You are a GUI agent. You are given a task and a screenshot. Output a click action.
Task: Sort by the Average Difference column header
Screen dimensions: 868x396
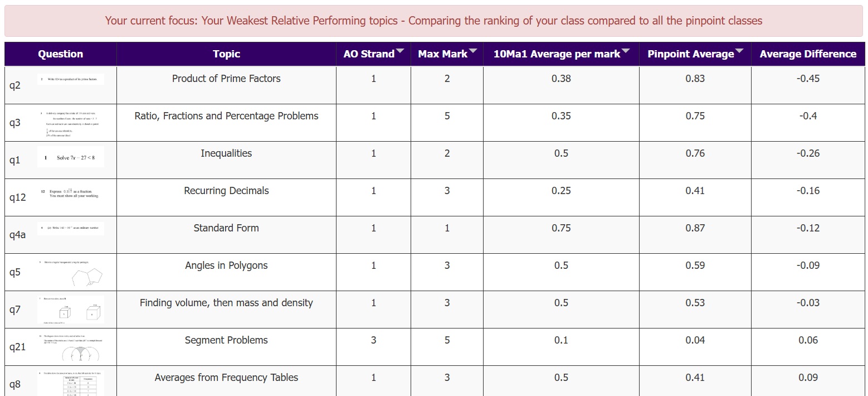[808, 54]
